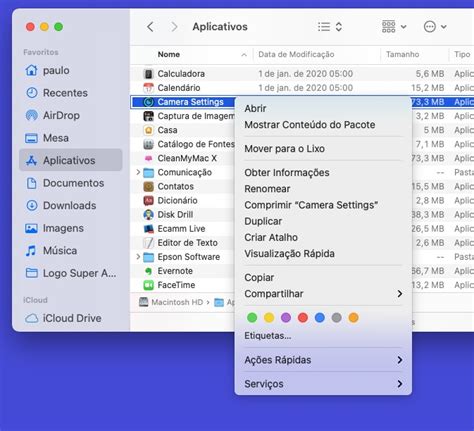Choose Copiar in the context menu
Image resolution: width=474 pixels, height=431 pixels.
(x=323, y=278)
